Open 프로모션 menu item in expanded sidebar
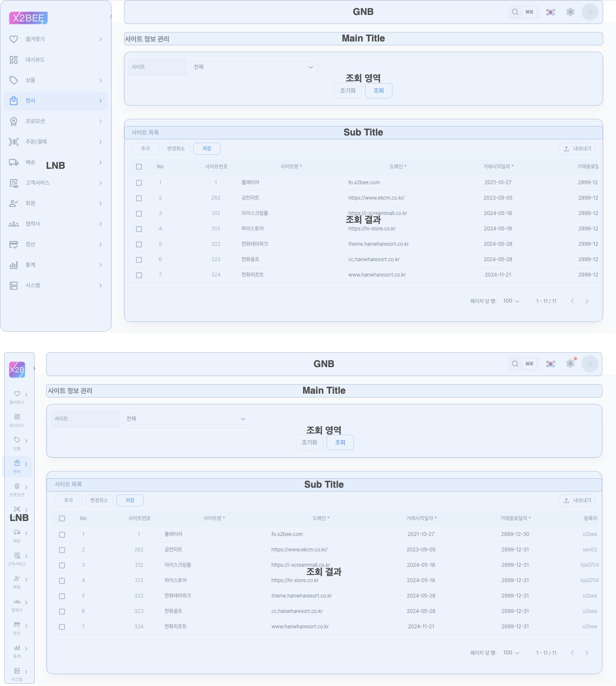The width and height of the screenshot is (616, 686). 35,121
